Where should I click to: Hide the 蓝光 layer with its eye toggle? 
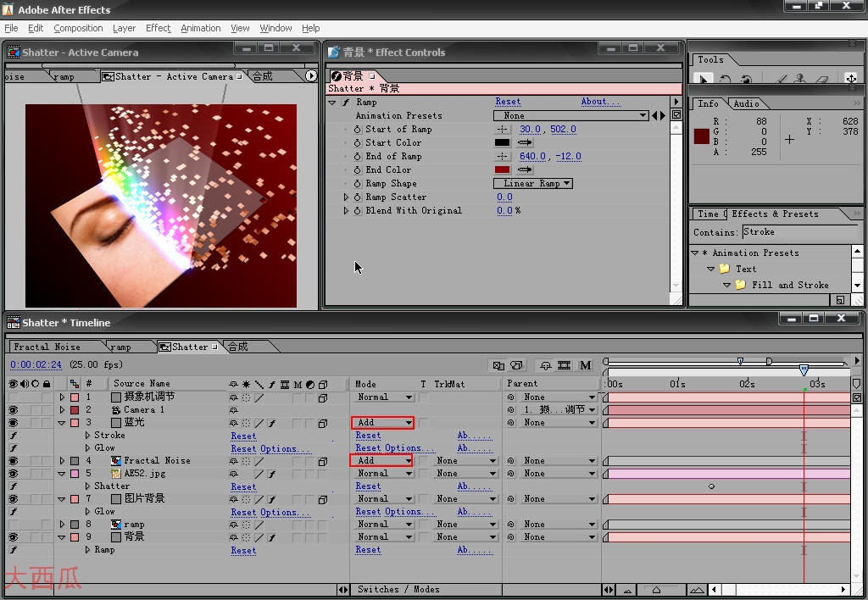[x=13, y=422]
